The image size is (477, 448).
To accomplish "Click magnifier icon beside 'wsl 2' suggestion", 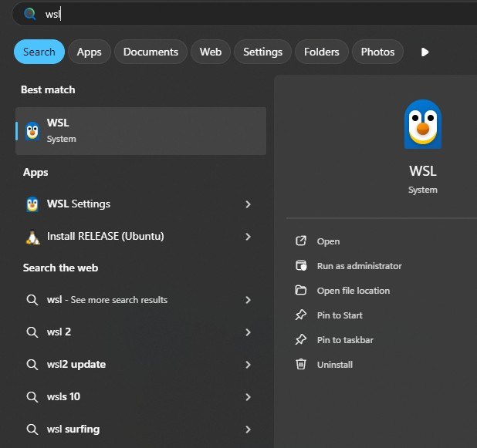I will [x=32, y=332].
